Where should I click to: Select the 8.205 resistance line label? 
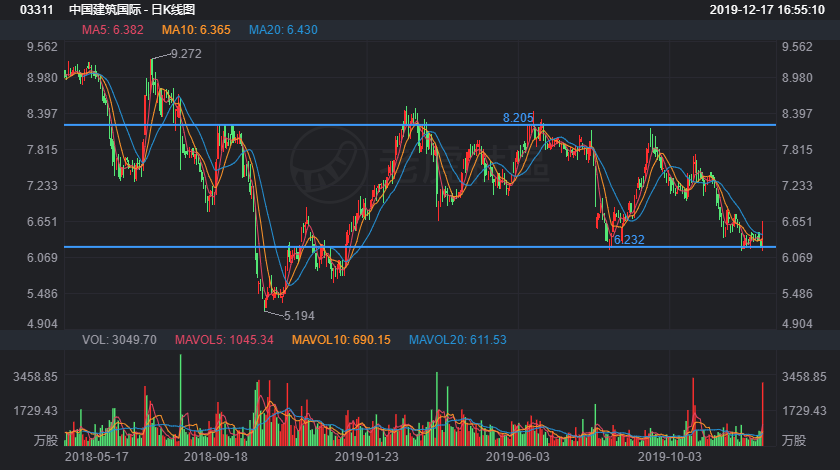pos(518,117)
